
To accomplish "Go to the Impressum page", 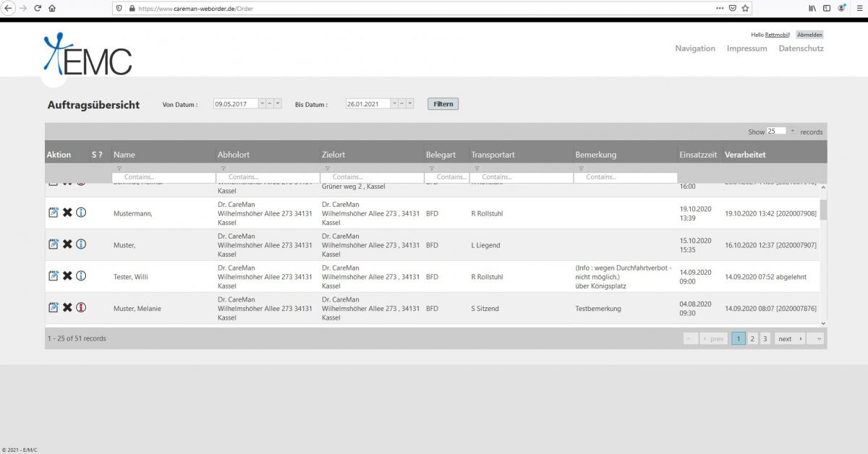I will [747, 48].
